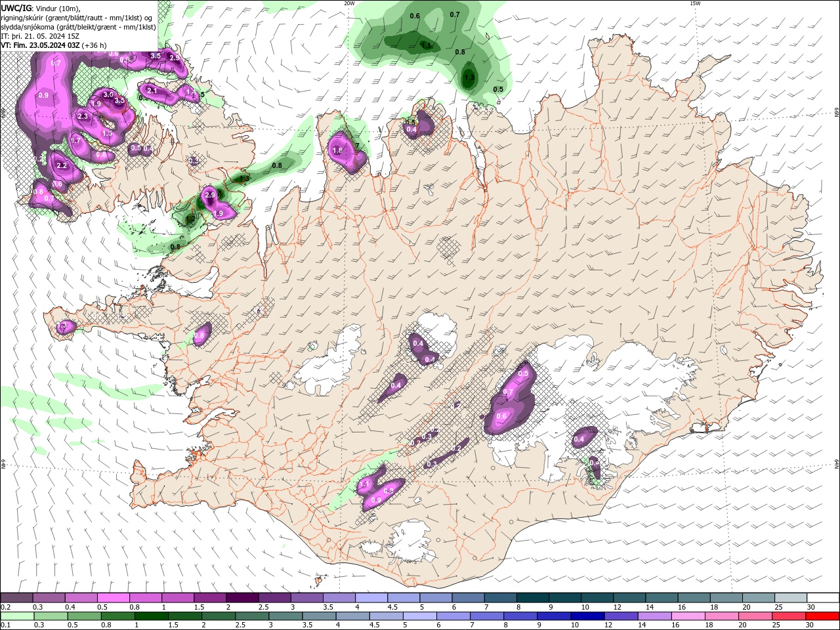Click the '20W' longitude label

click(x=349, y=3)
